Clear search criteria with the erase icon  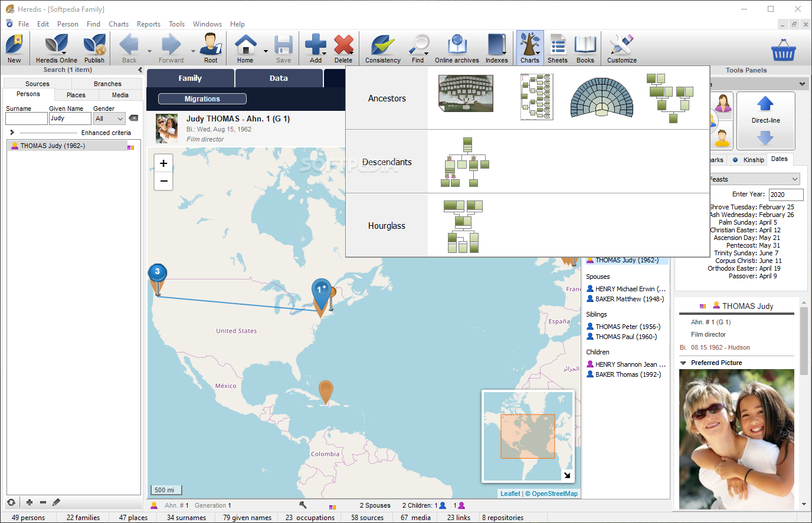pos(134,118)
